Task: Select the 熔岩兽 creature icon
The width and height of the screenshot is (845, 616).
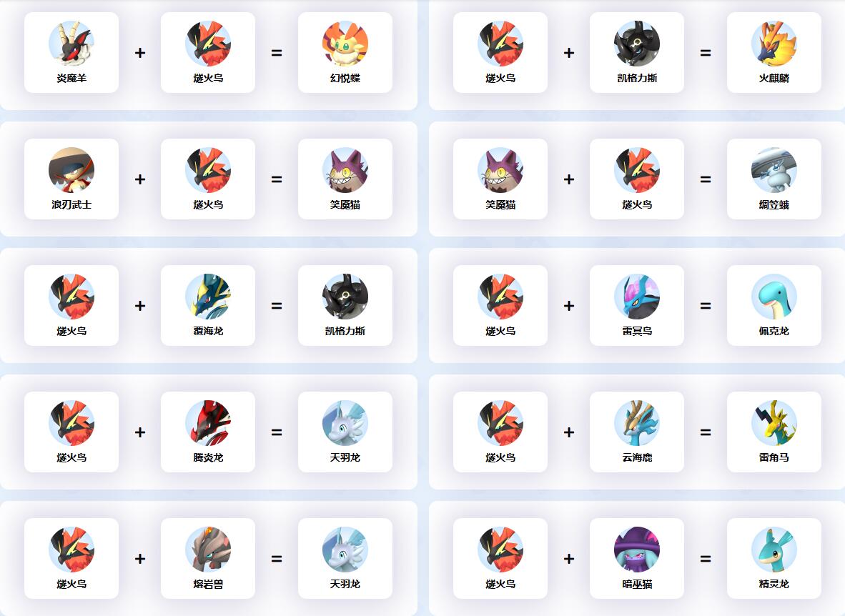Action: coord(208,550)
